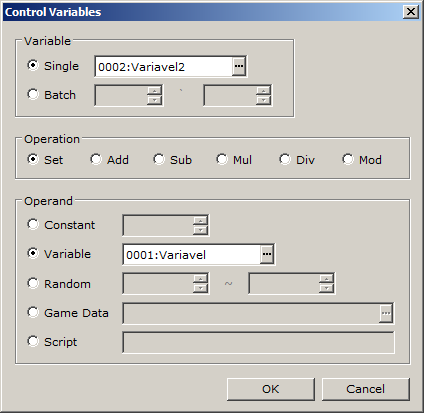Open variable picker next to 0002:Variavel2

coord(239,66)
